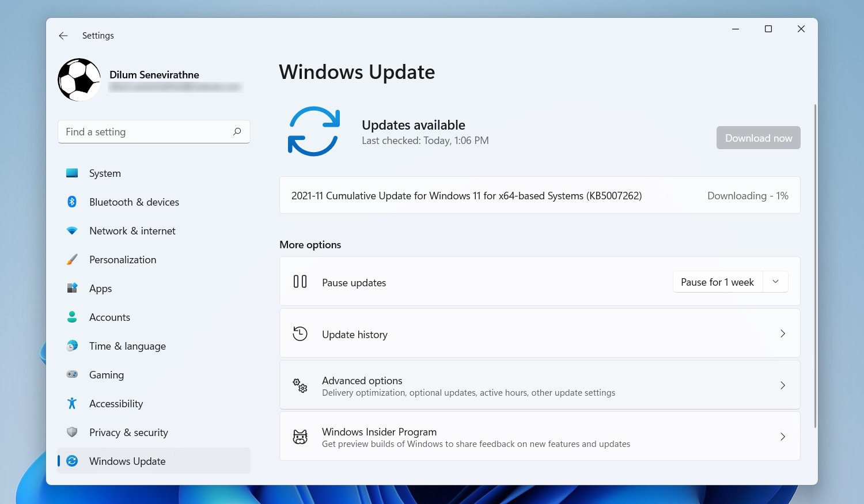Click the Personalization paintbrush icon

72,259
